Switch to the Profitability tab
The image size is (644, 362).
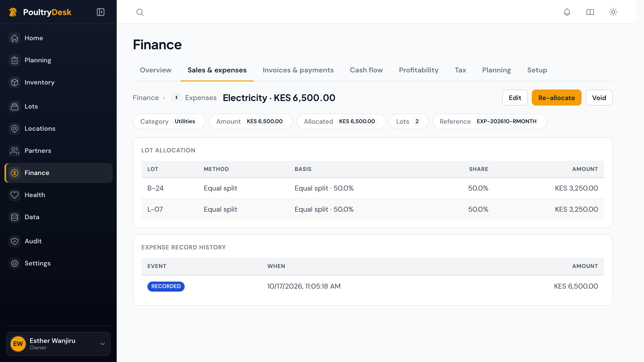pos(419,70)
